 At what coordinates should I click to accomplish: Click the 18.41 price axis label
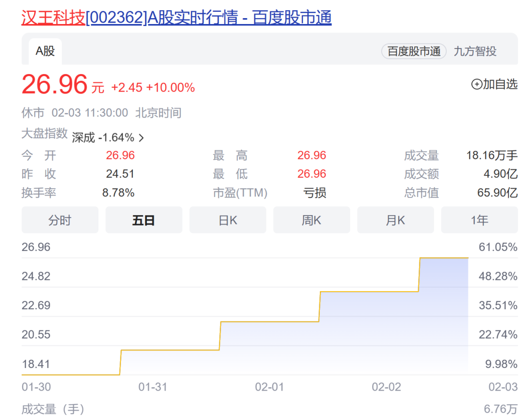[x=36, y=364]
